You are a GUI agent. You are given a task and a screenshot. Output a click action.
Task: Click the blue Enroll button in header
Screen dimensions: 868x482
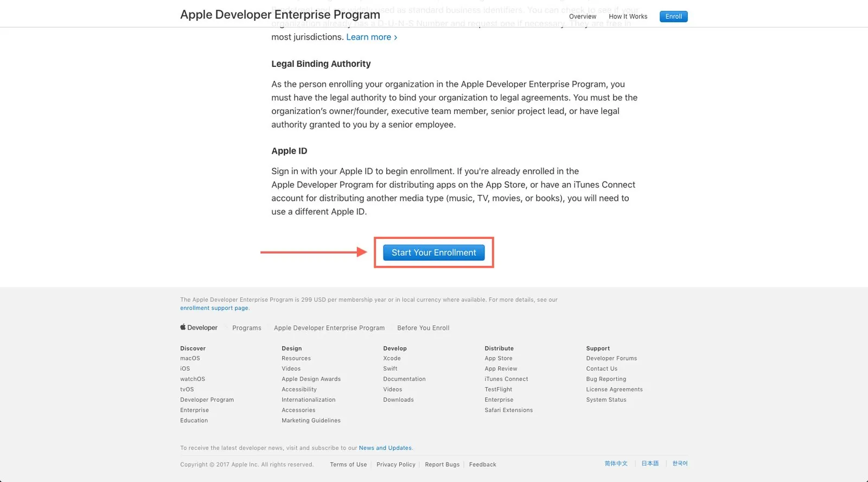[x=674, y=16]
